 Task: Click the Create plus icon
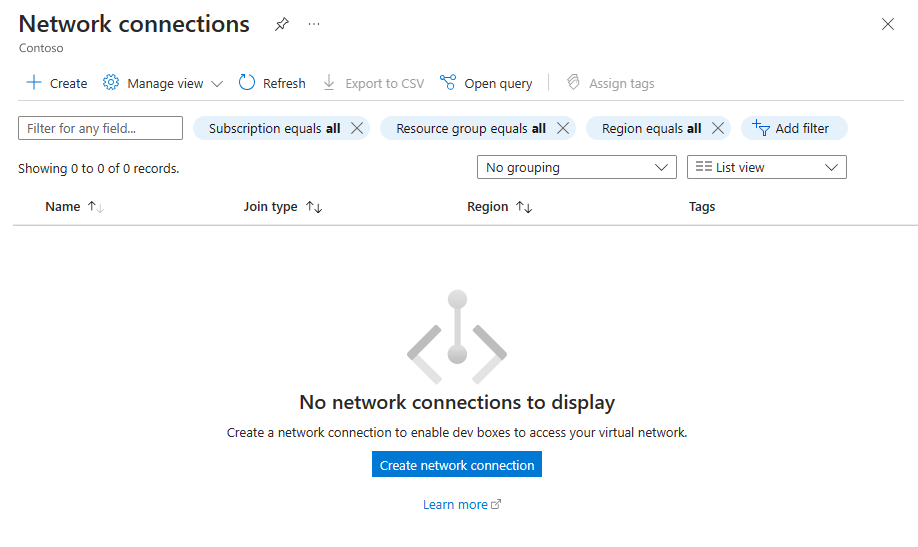[x=34, y=83]
